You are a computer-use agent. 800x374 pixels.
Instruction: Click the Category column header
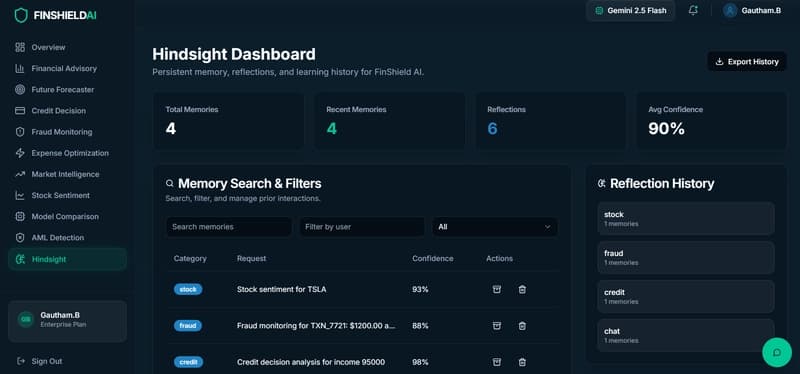(190, 259)
